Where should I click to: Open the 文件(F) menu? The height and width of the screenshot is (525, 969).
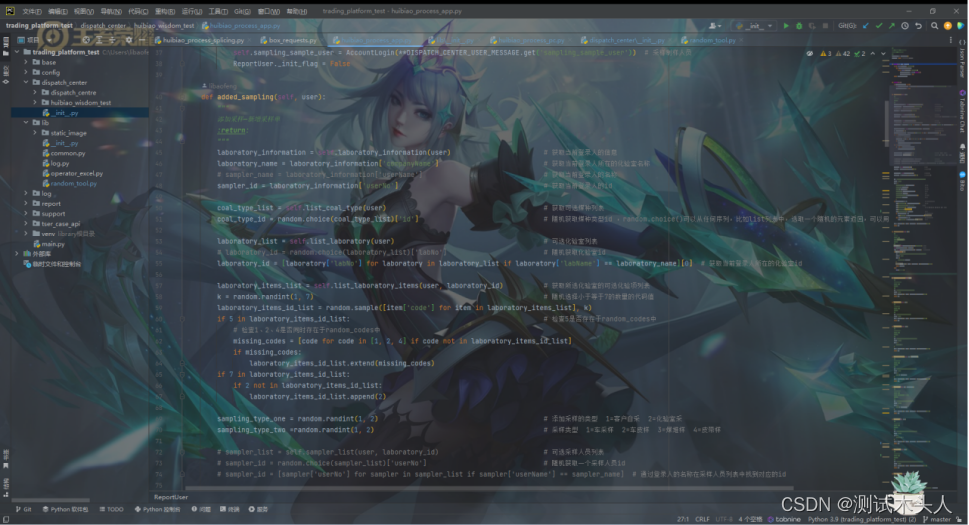pos(32,11)
